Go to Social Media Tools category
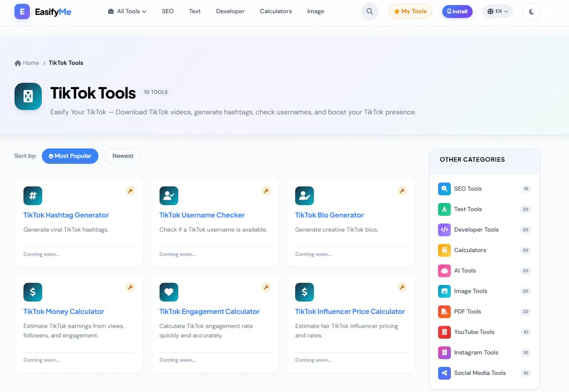The height and width of the screenshot is (392, 569). (485, 373)
